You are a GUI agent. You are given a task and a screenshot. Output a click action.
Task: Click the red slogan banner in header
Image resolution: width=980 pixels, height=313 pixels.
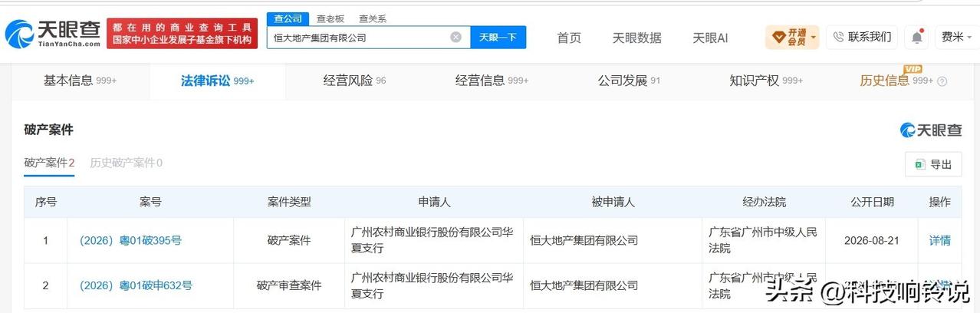[x=182, y=33]
